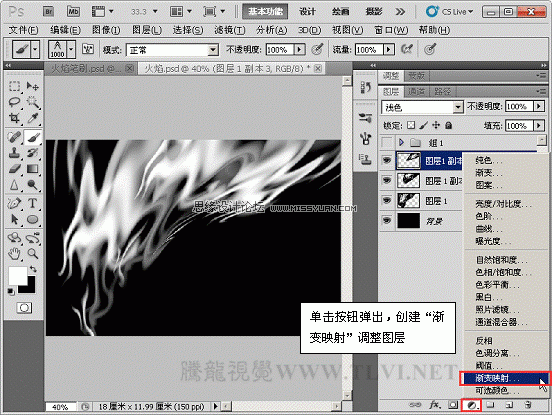
Task: Hide the selected 图层 1 副本 3 layer
Action: [x=387, y=161]
